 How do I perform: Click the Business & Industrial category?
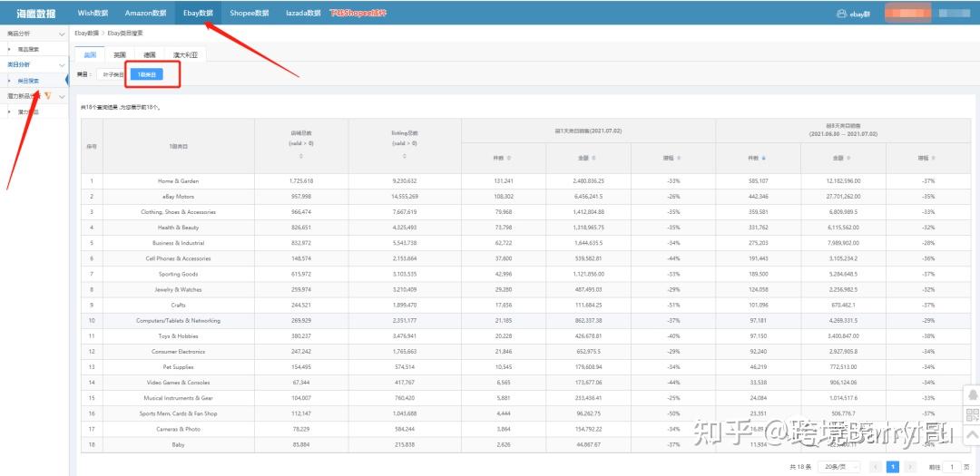coord(178,243)
